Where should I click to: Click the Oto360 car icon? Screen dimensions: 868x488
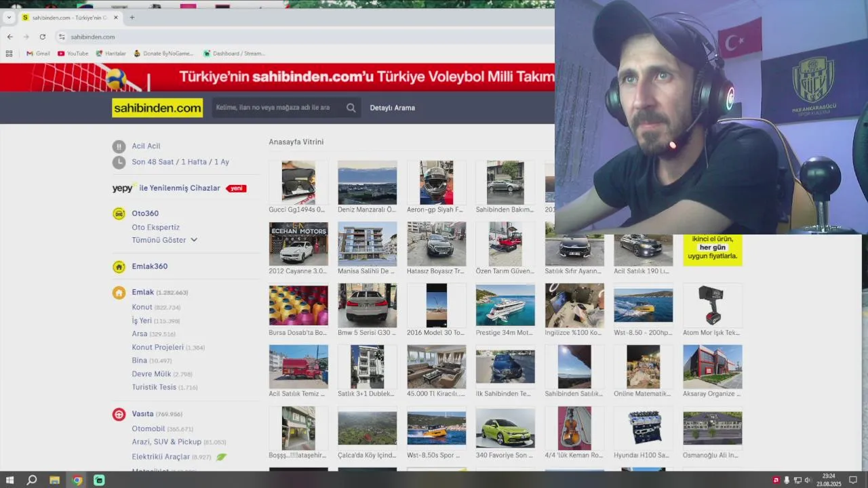tap(119, 213)
